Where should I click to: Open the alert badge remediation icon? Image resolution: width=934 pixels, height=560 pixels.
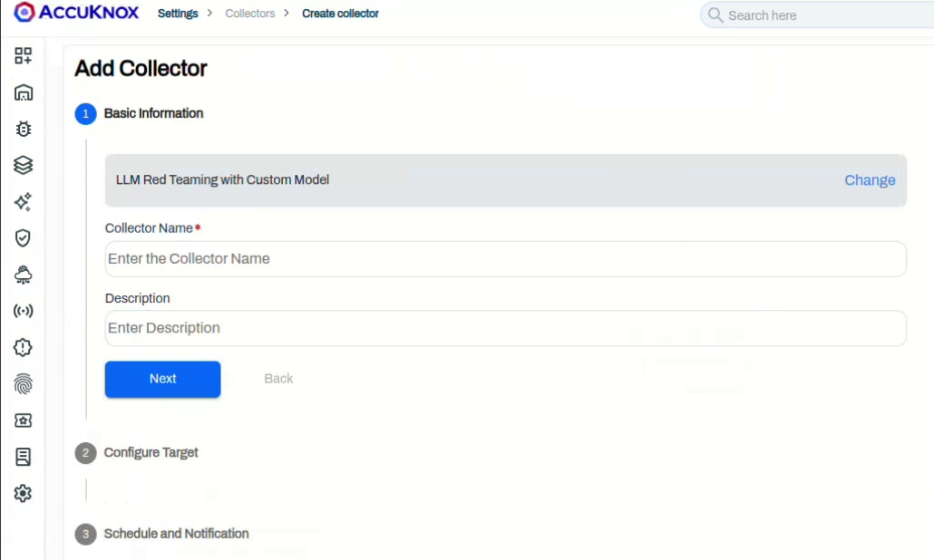coord(24,348)
